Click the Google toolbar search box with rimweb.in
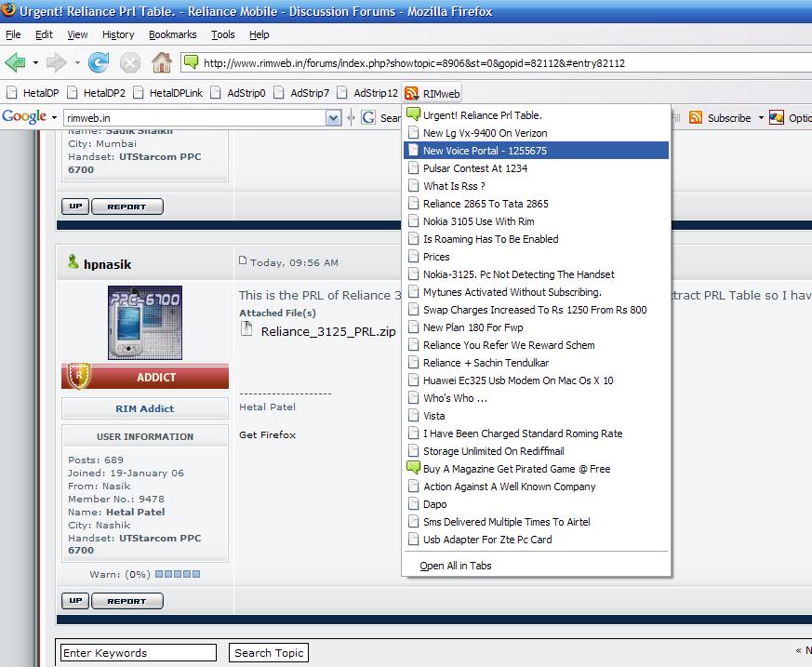 195,118
